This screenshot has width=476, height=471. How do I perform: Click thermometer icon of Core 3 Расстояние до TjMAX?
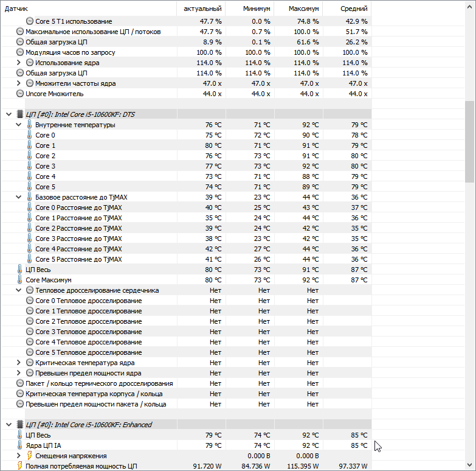pyautogui.click(x=29, y=238)
